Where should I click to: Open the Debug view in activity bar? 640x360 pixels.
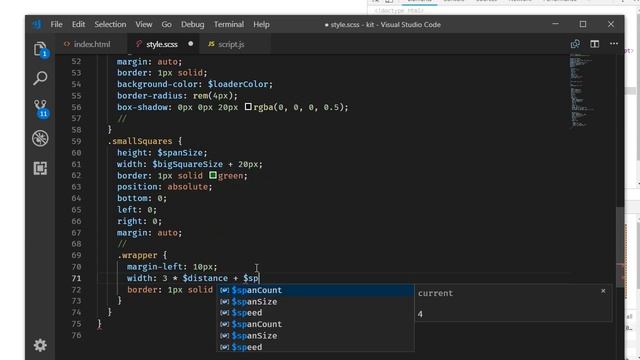pos(40,138)
